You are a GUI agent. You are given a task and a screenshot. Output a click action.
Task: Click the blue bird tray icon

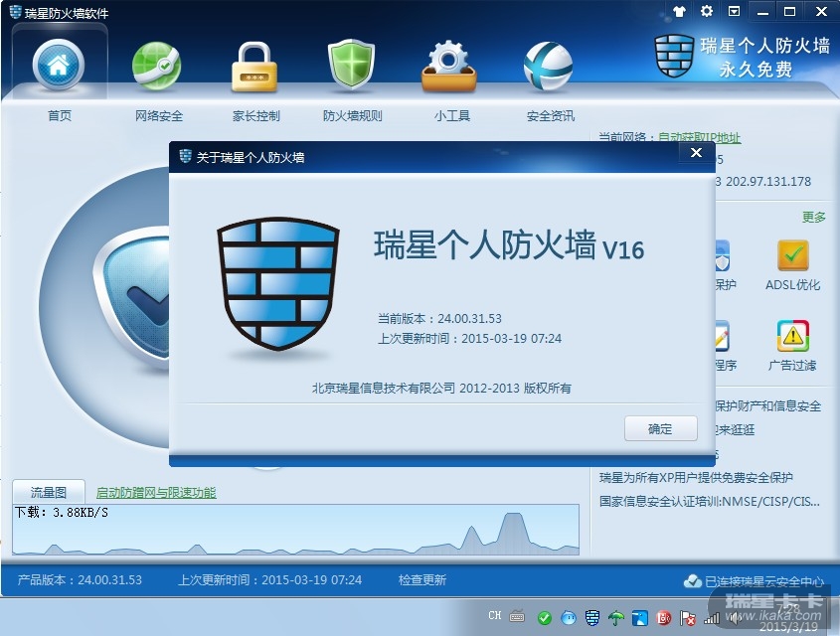tap(639, 618)
